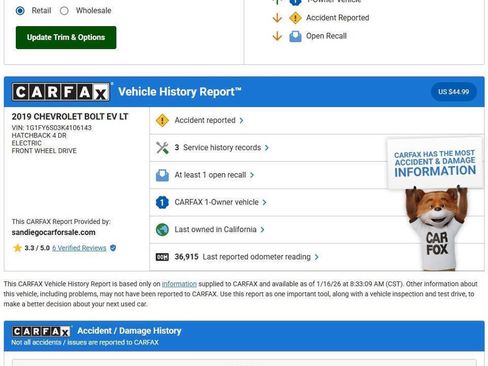Expand chevron after Service history records
Screen dimensions: 488x366
[x=267, y=148]
